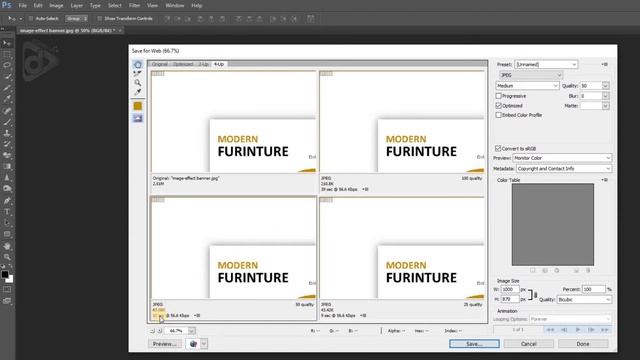The height and width of the screenshot is (360, 640).
Task: Click the Percent input field
Action: 593,289
